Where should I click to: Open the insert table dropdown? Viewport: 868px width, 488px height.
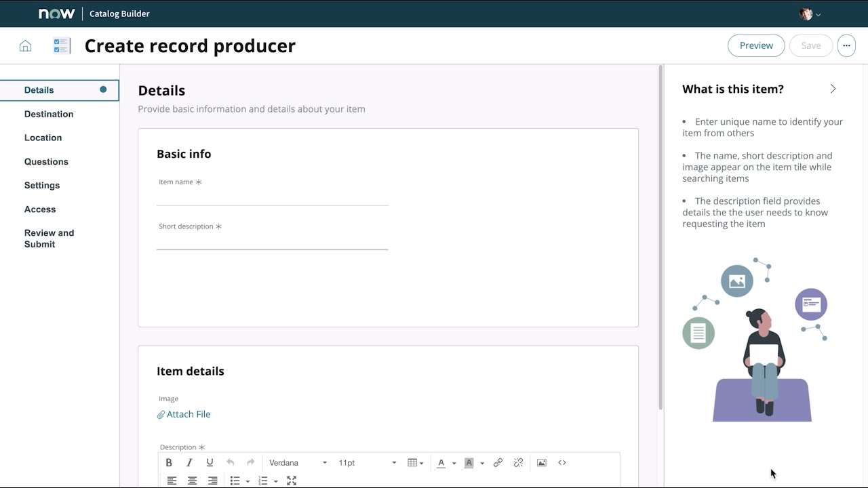coord(415,463)
